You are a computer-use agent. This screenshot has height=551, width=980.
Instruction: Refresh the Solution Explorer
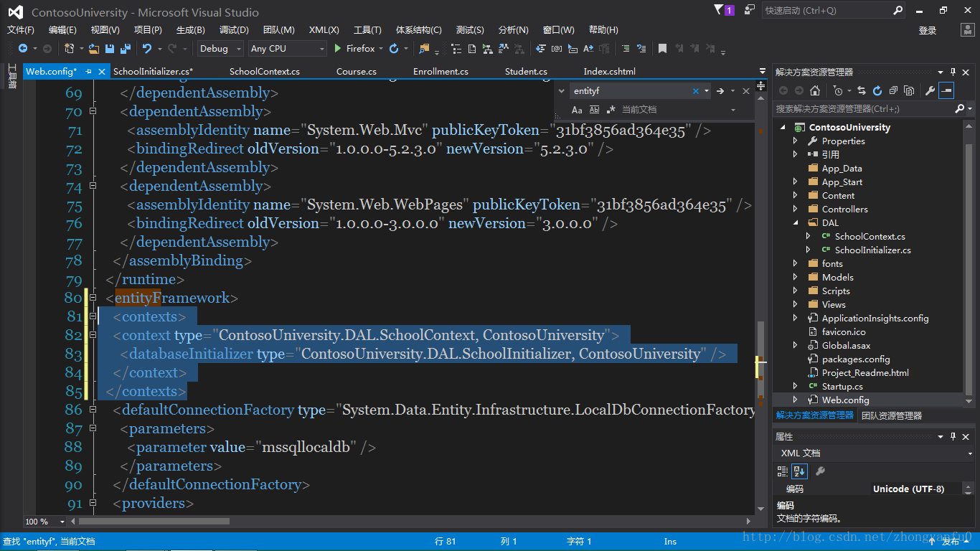(877, 90)
